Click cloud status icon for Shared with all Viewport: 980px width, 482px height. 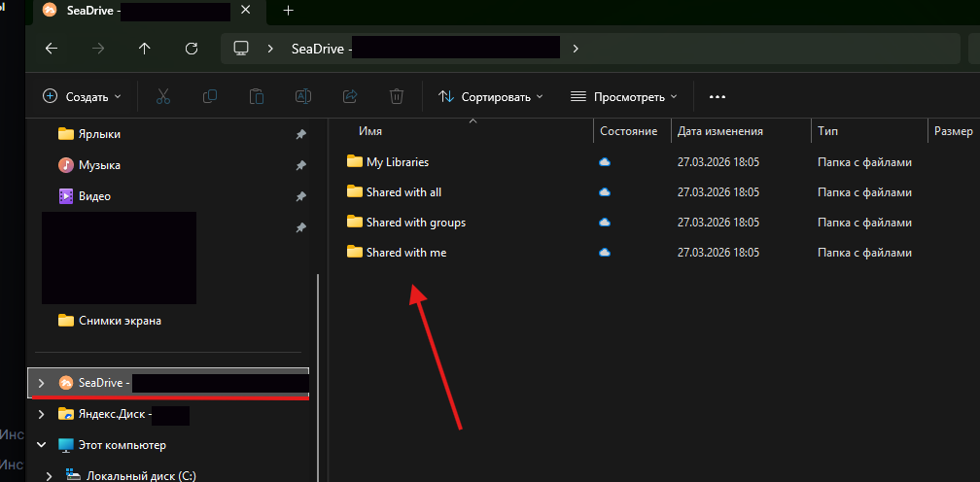pos(605,192)
